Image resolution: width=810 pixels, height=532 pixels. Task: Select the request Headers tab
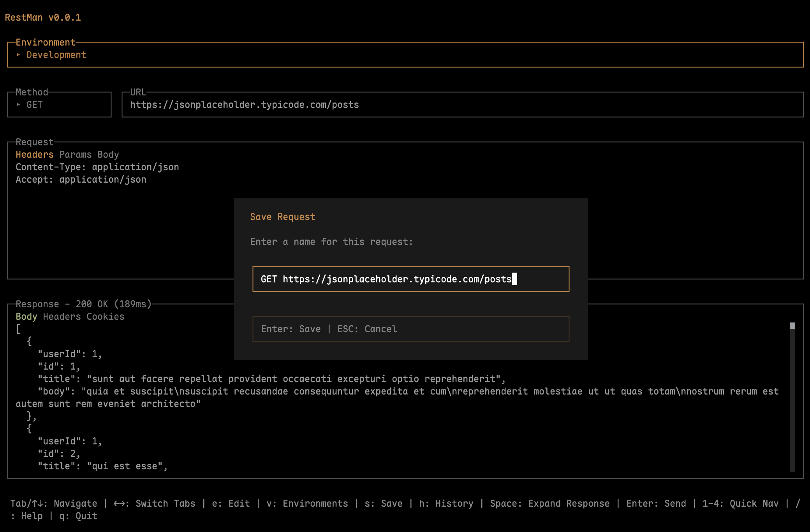pos(34,155)
